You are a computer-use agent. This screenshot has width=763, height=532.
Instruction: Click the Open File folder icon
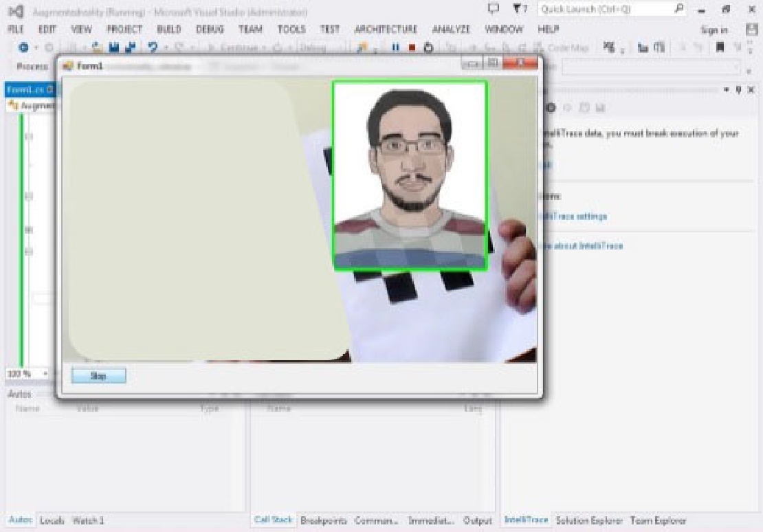[98, 47]
